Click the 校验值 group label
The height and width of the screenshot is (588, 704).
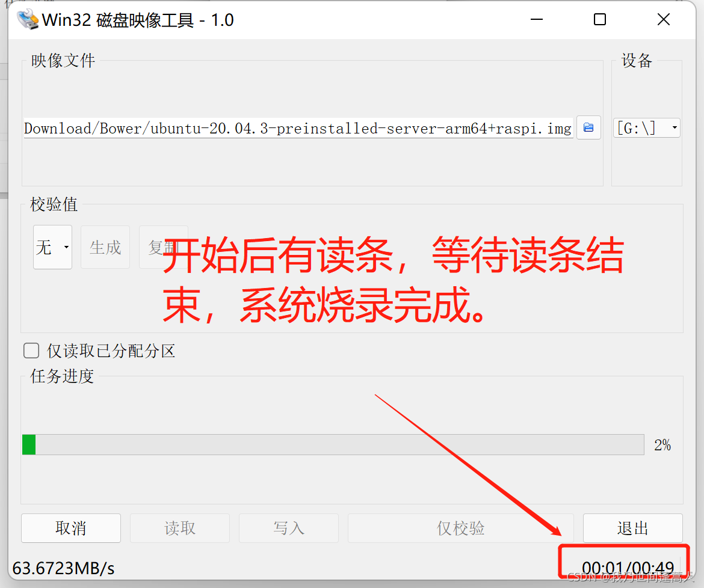(x=54, y=204)
